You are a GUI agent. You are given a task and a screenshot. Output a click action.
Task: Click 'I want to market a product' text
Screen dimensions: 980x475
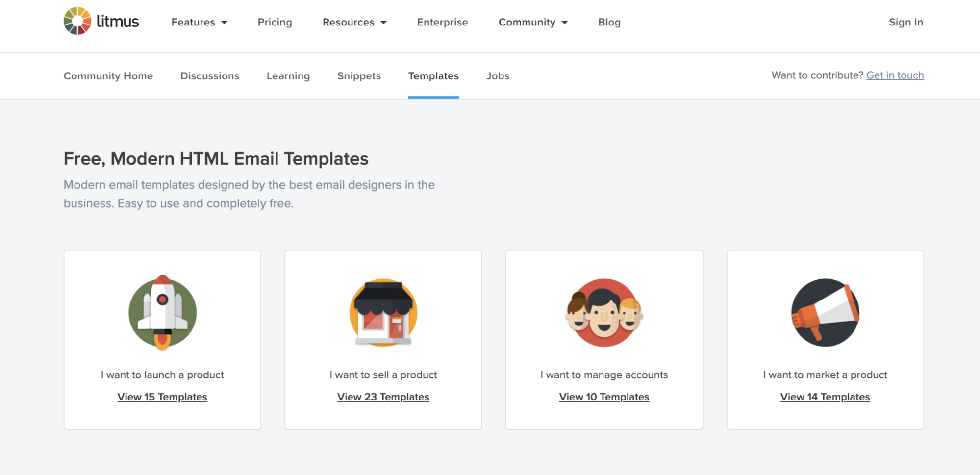826,375
